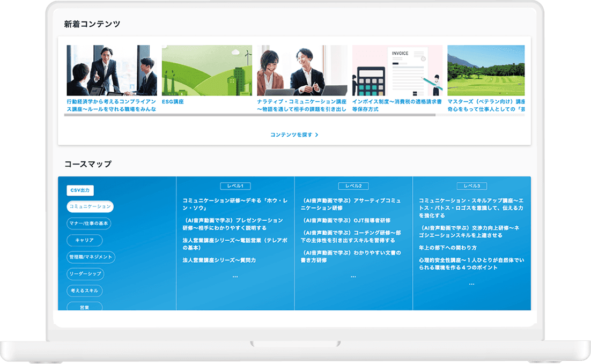Screen dimensions: 591x364
Task: Pick the 考えるスキル category pill
Action: [x=84, y=291]
